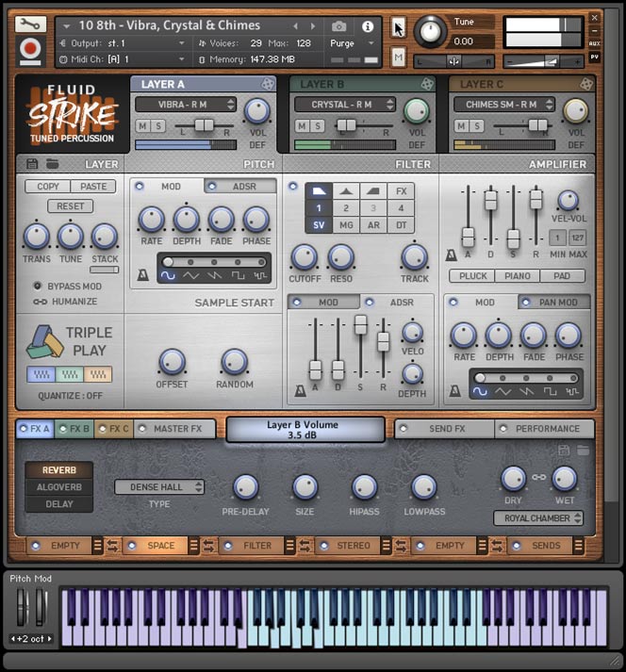Viewport: 626px width, 672px height.
Task: Open the Purge dropdown menu
Action: pos(352,43)
